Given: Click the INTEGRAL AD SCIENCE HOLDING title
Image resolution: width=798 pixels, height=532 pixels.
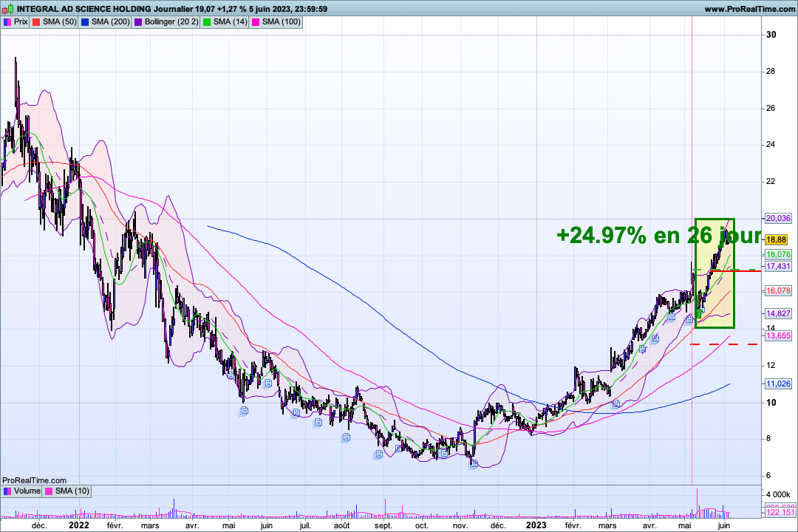Looking at the screenshot, I should pyautogui.click(x=84, y=9).
